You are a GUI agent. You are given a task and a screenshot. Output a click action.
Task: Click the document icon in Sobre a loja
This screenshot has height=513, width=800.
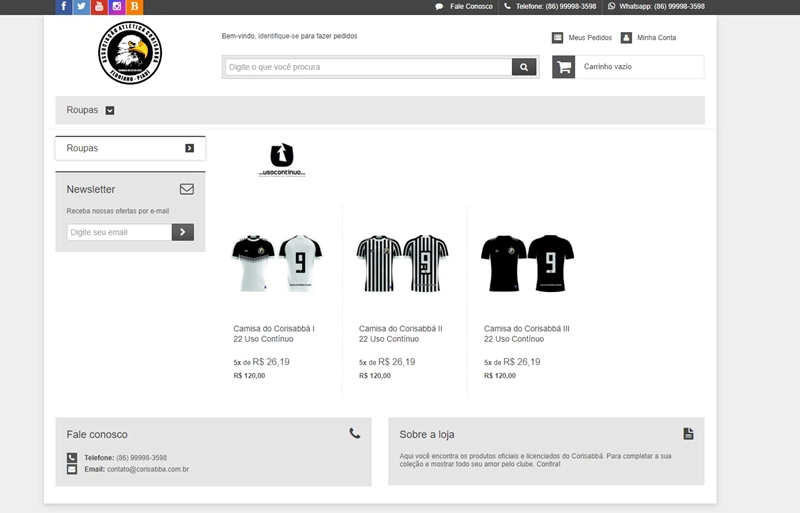click(x=688, y=434)
